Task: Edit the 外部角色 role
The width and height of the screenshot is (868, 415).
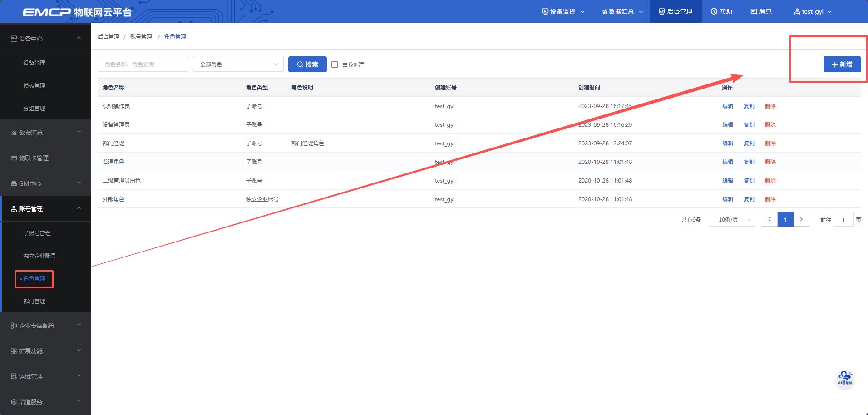Action: click(728, 199)
